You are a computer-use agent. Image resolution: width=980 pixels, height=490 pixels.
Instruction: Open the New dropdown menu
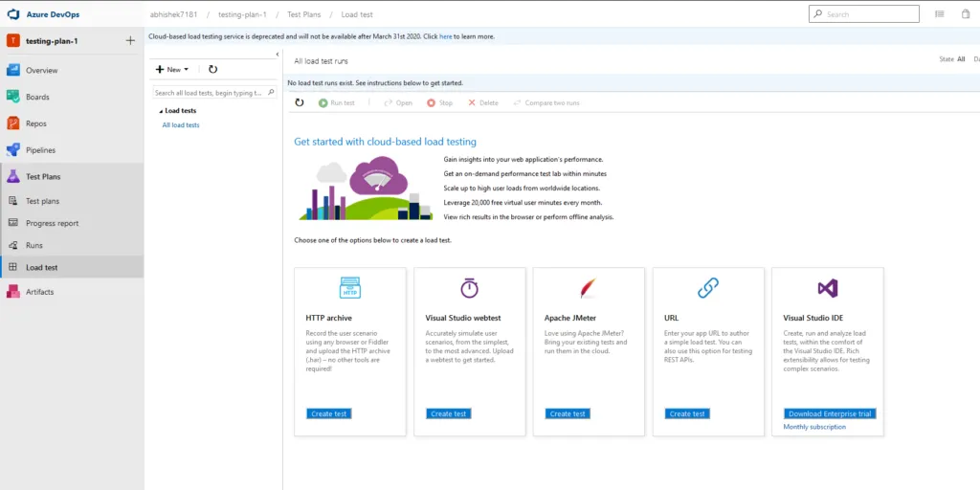[x=172, y=69]
